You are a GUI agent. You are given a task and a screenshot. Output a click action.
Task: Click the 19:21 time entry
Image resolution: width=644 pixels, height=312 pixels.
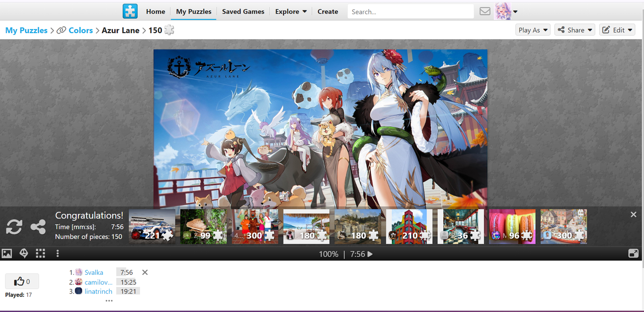(128, 291)
